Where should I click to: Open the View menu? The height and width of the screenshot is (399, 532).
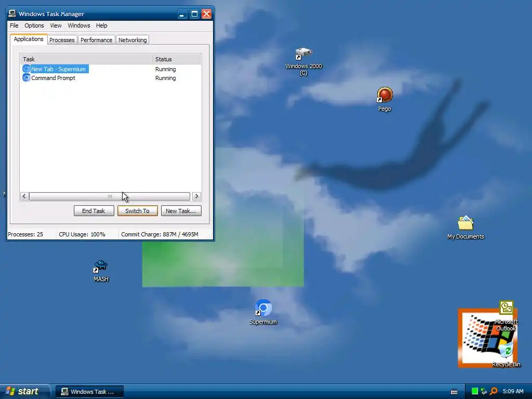56,25
